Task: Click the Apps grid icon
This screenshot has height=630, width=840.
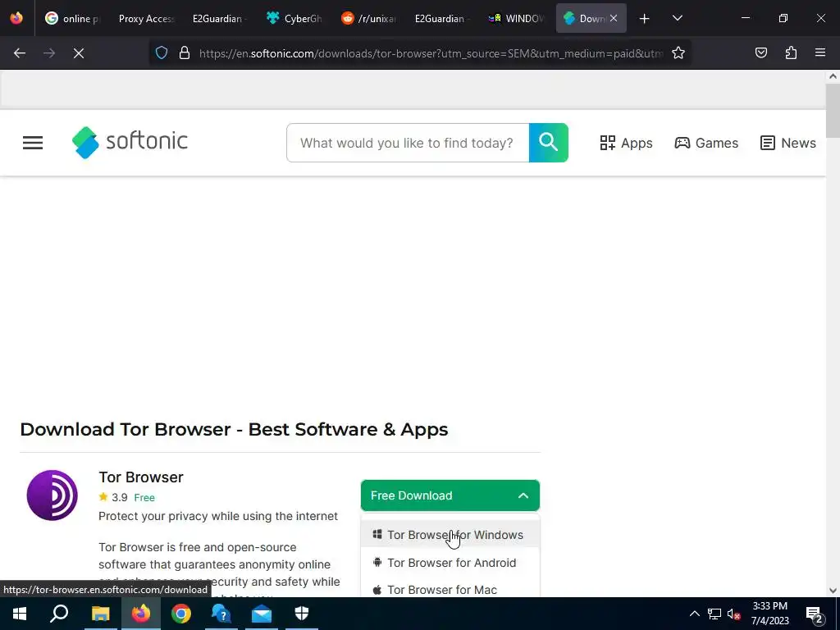Action: (608, 143)
